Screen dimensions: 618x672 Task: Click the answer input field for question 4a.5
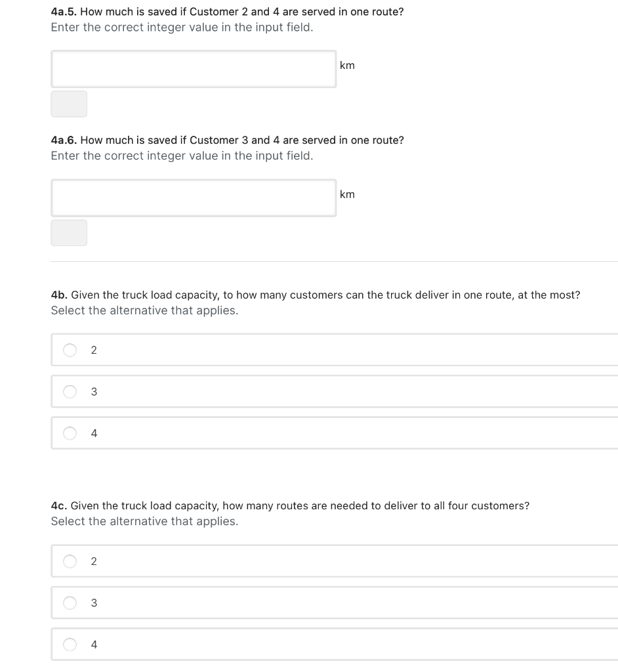click(193, 68)
